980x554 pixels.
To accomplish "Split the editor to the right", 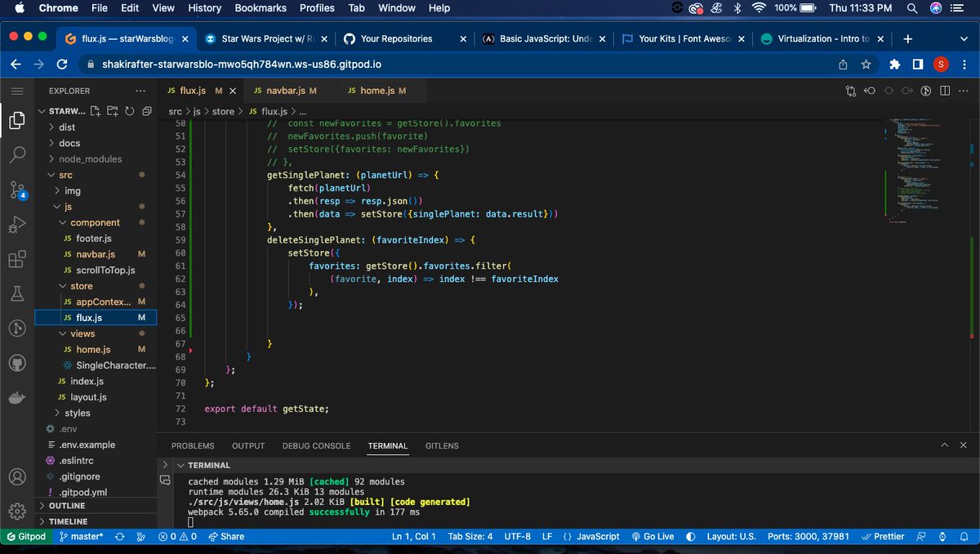I will pos(946,91).
